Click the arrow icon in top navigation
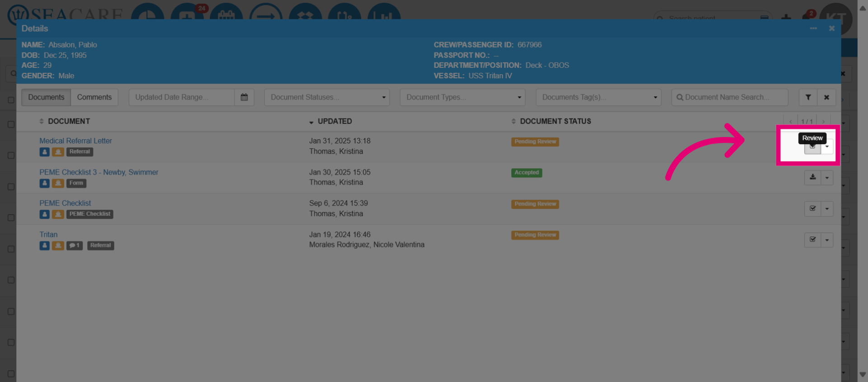This screenshot has width=868, height=382. coord(266,13)
